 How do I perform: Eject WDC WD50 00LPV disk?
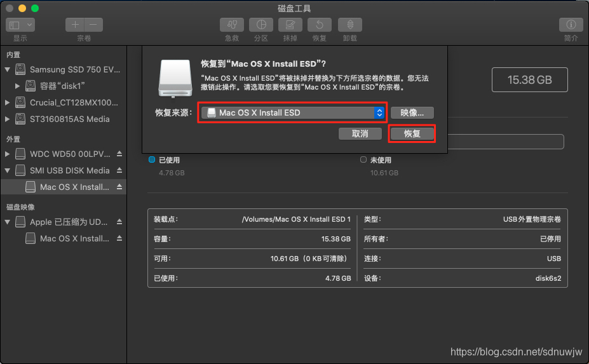coord(119,154)
